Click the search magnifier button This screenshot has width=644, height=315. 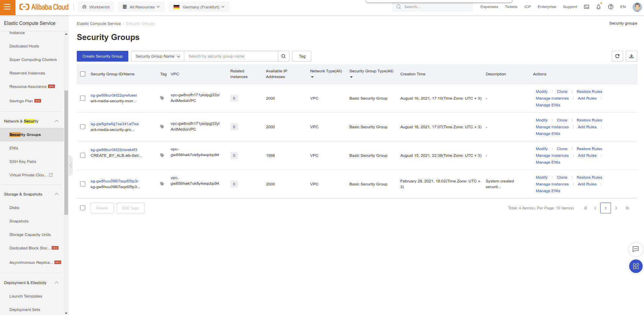tap(284, 56)
